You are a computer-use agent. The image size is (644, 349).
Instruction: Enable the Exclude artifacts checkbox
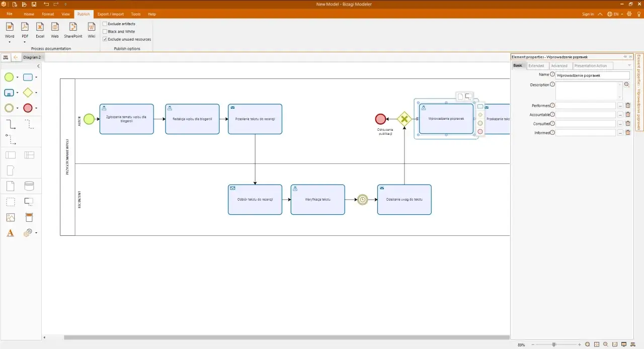coord(105,24)
